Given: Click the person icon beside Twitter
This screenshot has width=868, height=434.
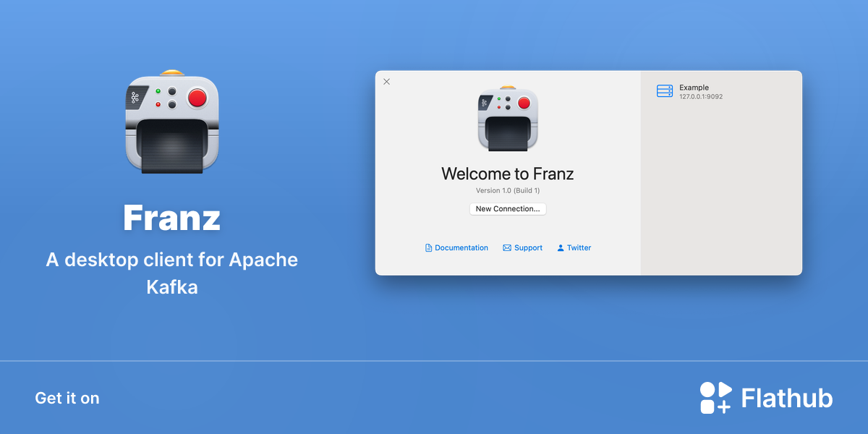Looking at the screenshot, I should (561, 247).
